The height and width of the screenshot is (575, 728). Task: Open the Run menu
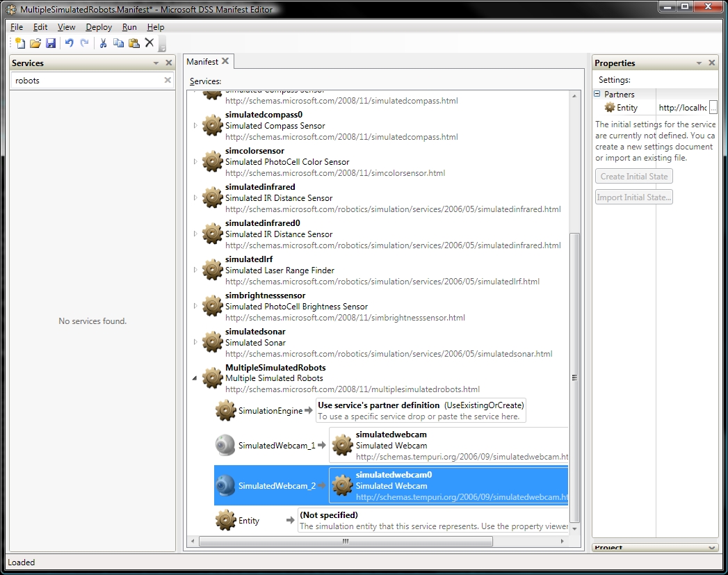click(129, 27)
